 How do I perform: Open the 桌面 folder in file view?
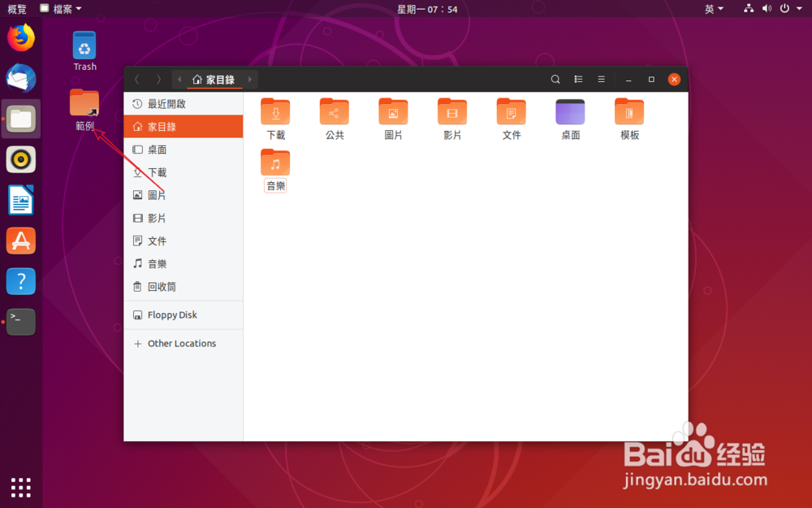tap(570, 119)
